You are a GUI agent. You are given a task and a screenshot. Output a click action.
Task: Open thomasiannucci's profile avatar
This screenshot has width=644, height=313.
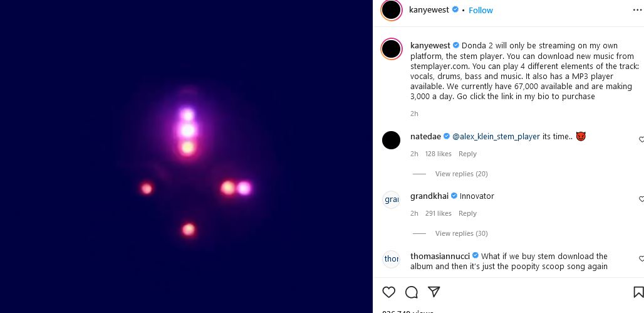[x=391, y=259]
